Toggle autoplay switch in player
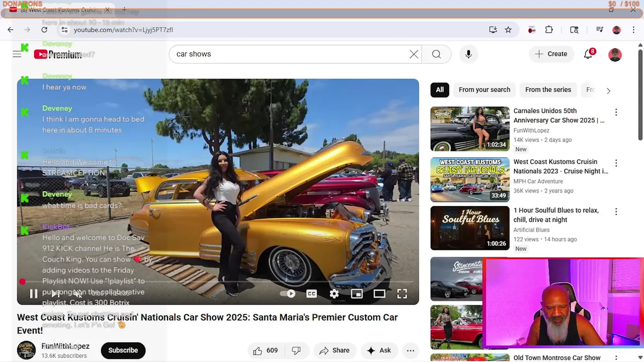 (289, 294)
